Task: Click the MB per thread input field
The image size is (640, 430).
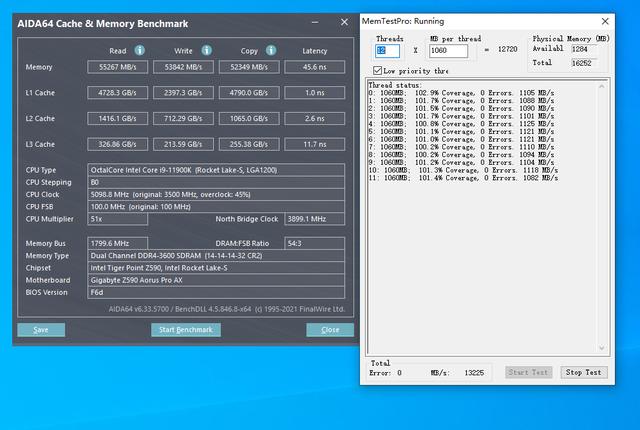Action: point(448,51)
